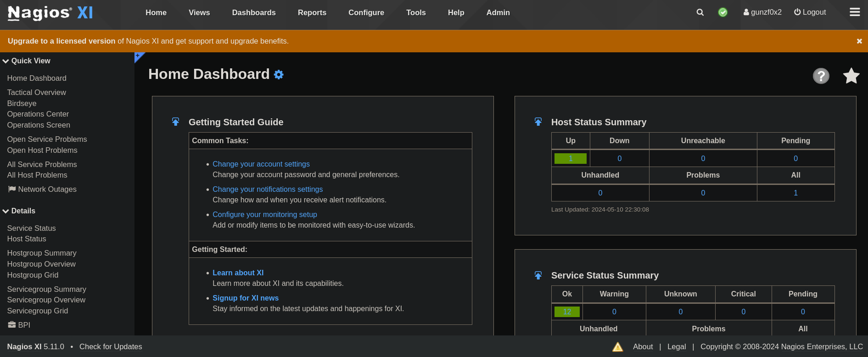Viewport: 868px width, 357px height.
Task: Select Birdseye in sidebar
Action: [22, 103]
